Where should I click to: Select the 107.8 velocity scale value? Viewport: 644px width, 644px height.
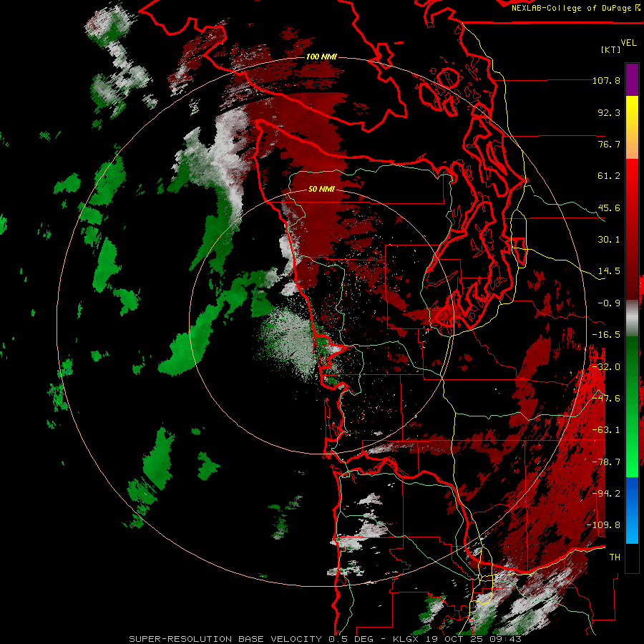606,80
